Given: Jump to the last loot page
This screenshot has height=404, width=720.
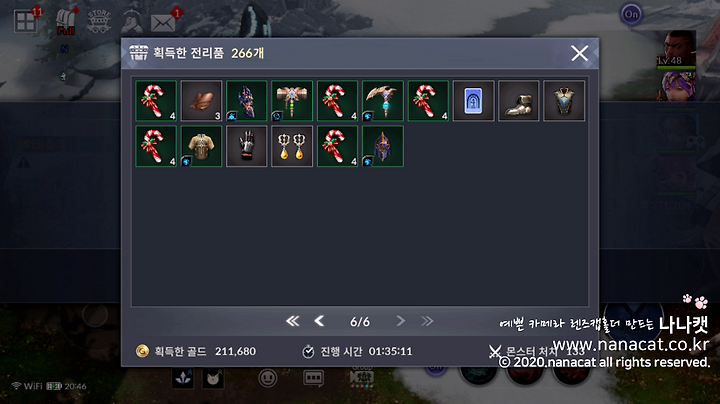Looking at the screenshot, I should tap(427, 321).
